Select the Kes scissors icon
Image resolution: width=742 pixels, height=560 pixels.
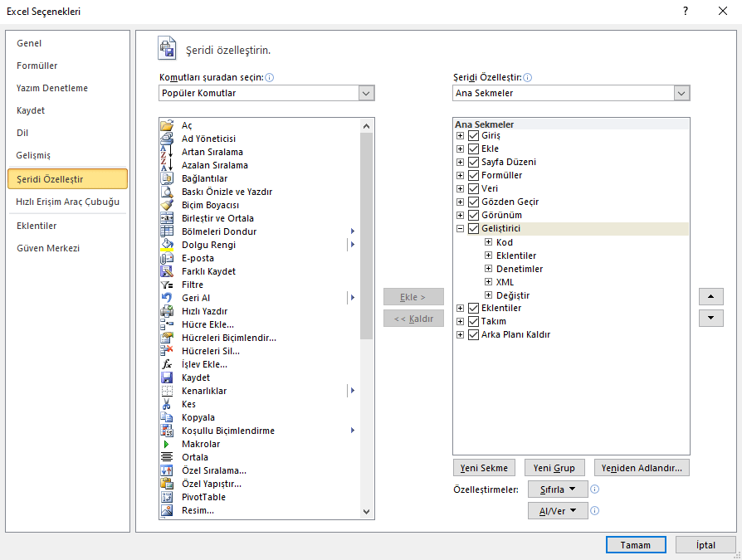coord(167,404)
